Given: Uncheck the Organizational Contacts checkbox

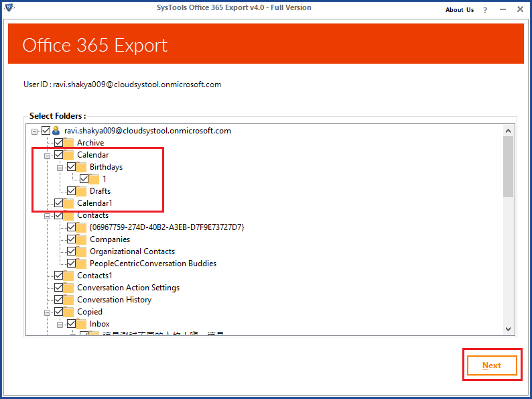Looking at the screenshot, I should click(71, 251).
